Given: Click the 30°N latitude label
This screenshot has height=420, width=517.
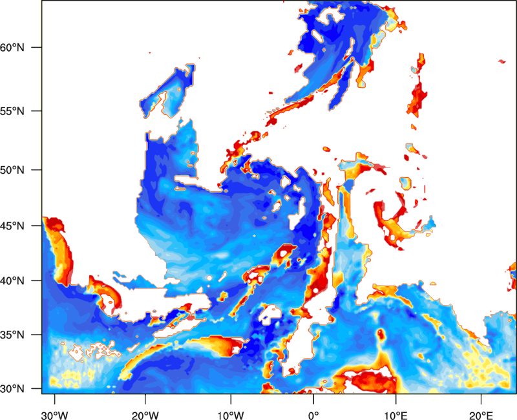Looking at the screenshot, I should pos(12,389).
